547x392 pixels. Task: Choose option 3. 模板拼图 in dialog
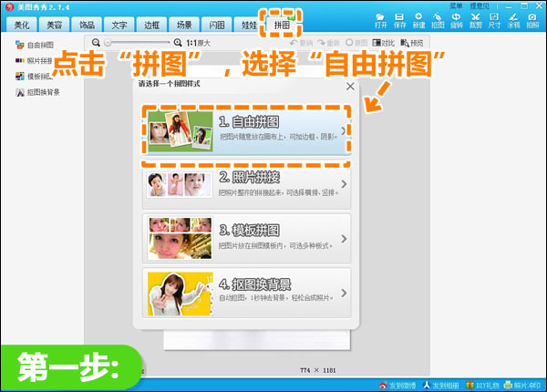(246, 238)
